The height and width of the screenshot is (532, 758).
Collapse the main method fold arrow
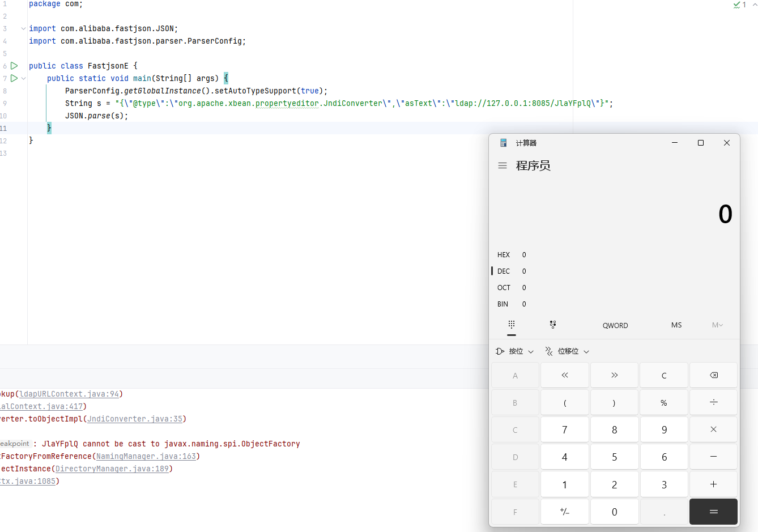coord(23,78)
